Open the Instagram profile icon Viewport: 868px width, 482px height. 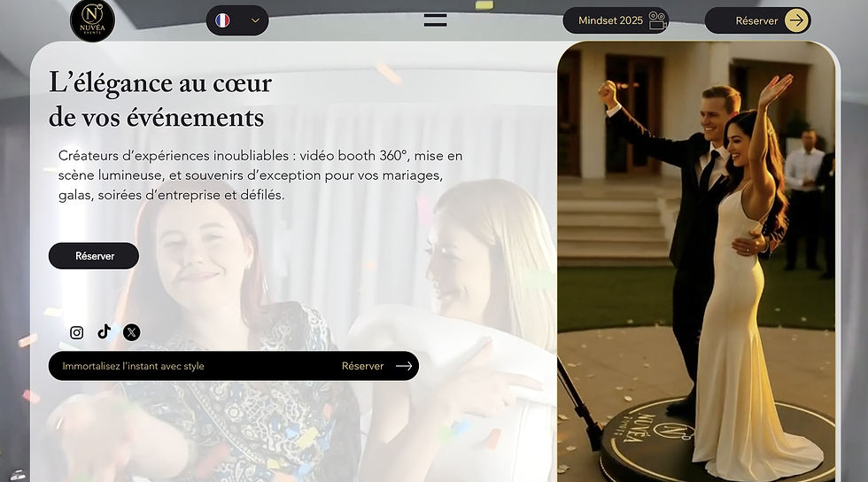pyautogui.click(x=76, y=332)
